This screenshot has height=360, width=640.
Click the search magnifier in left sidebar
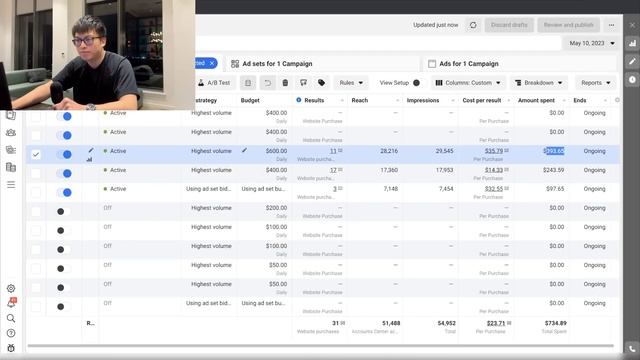click(11, 318)
